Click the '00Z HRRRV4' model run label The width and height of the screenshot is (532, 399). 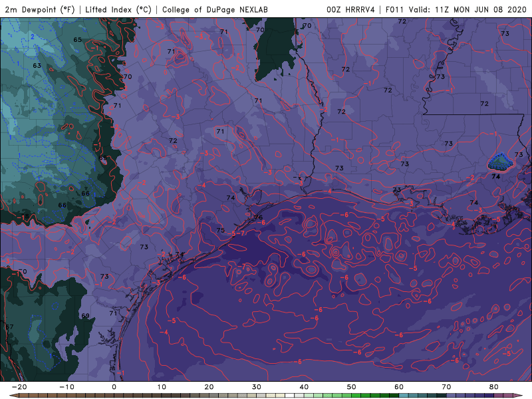pyautogui.click(x=350, y=10)
